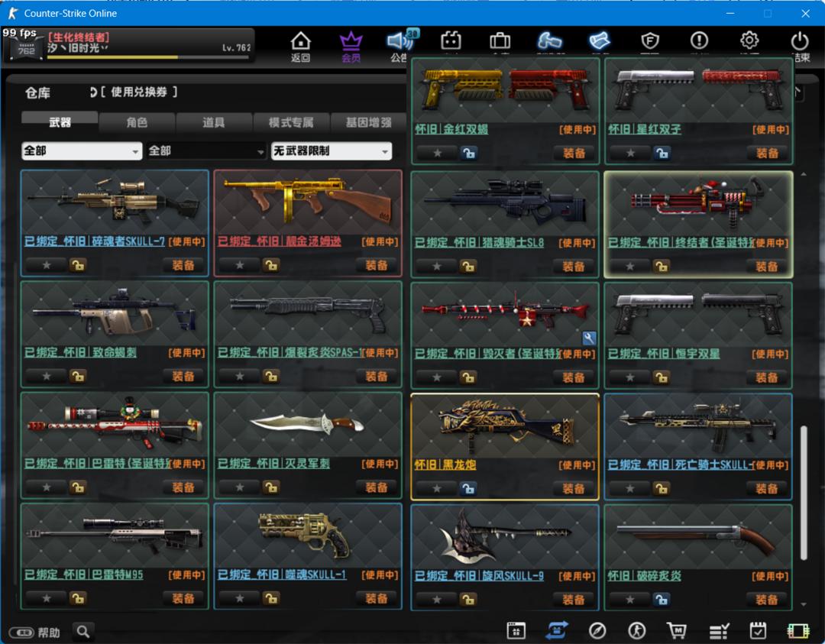Open the speaker announcements icon
Screen dimensions: 825x644
(400, 40)
